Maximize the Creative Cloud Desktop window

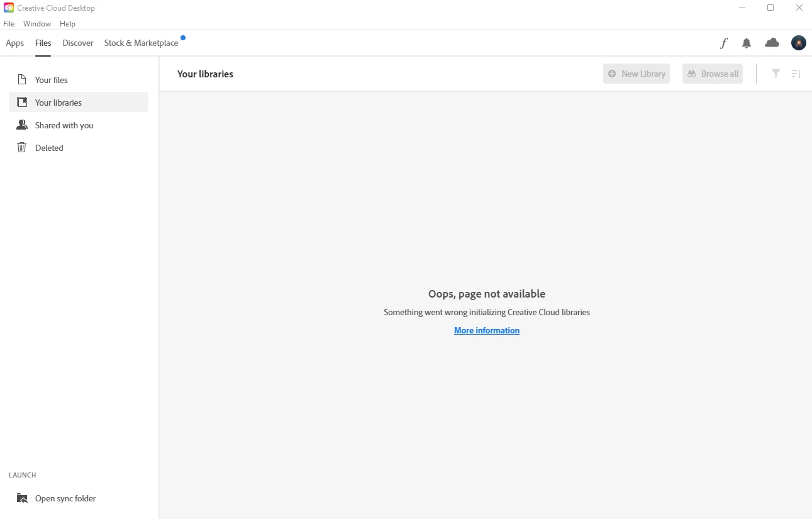coord(770,8)
